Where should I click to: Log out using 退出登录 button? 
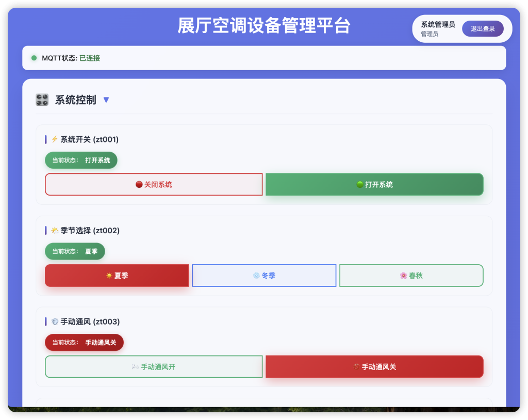click(483, 29)
